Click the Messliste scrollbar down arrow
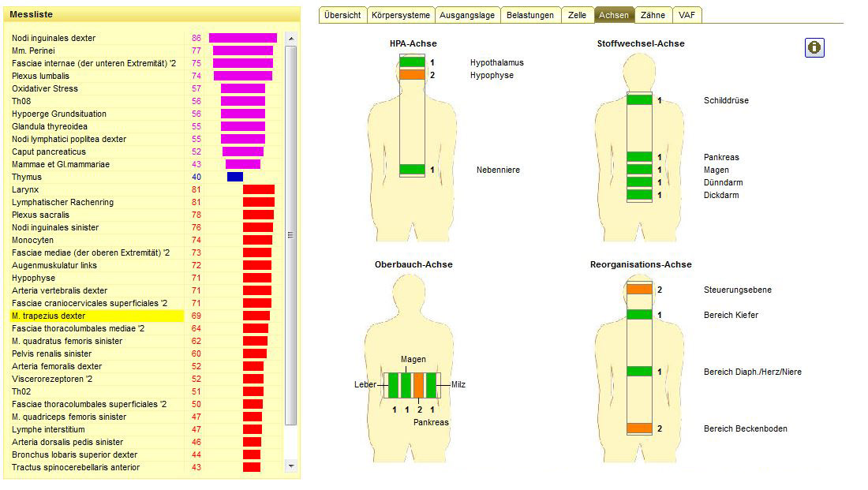 290,466
